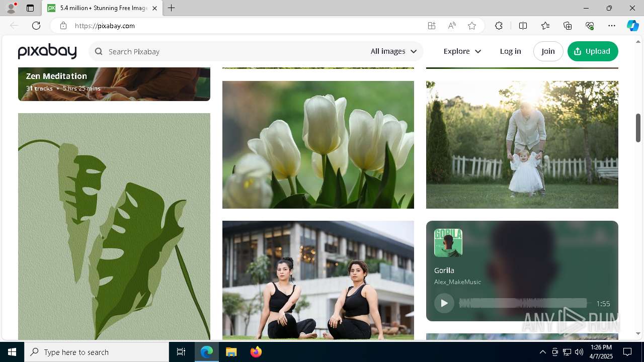The width and height of the screenshot is (644, 362).
Task: Open Task View on taskbar
Action: click(x=181, y=352)
